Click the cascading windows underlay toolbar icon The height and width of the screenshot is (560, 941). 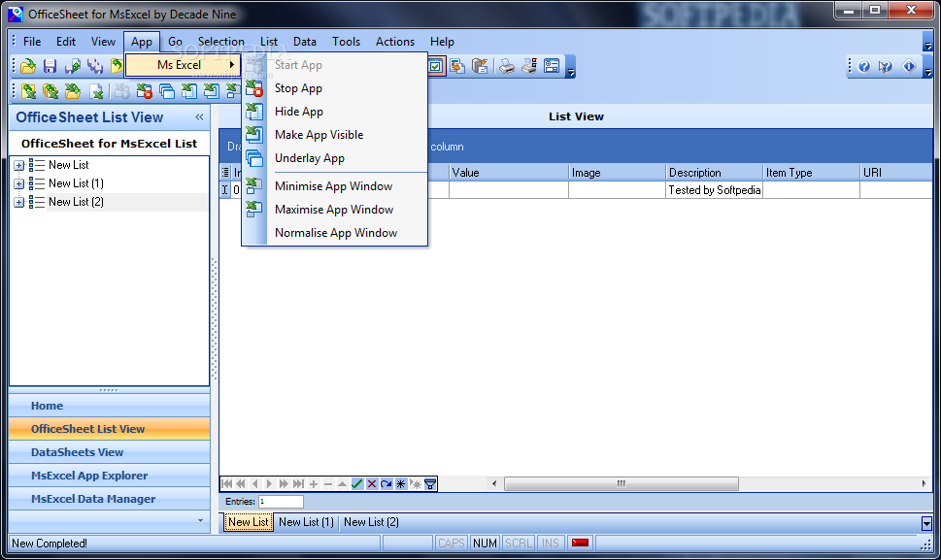pos(167,91)
